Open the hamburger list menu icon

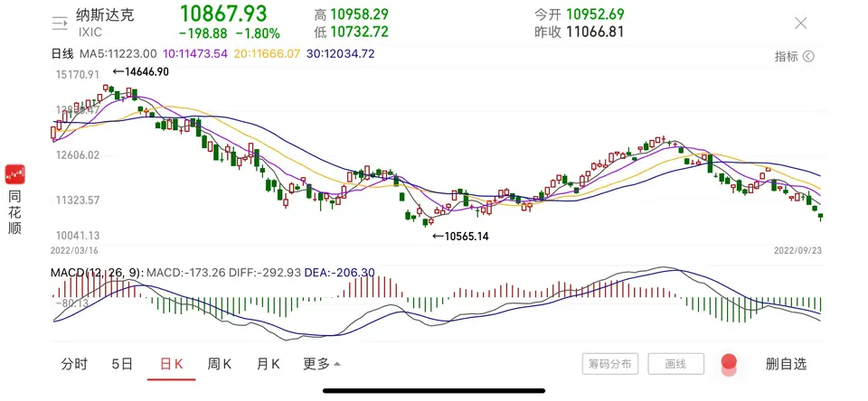point(60,23)
